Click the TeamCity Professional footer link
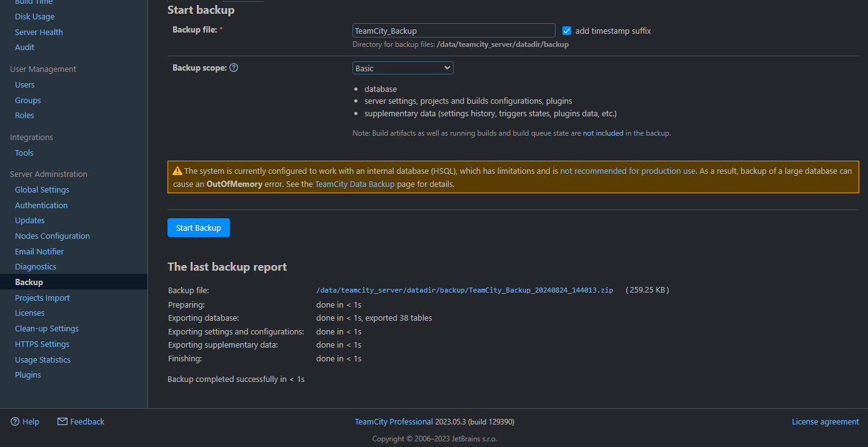This screenshot has width=868, height=447. (x=394, y=422)
